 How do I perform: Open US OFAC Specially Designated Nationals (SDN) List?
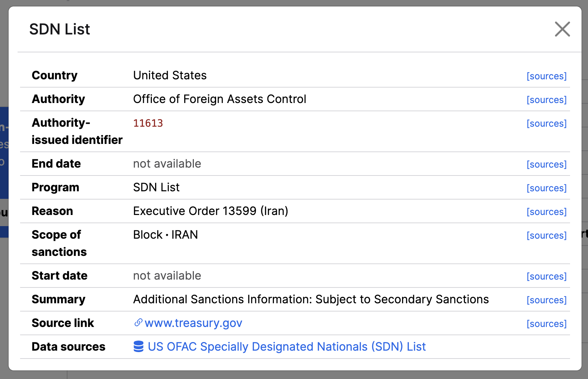click(286, 347)
